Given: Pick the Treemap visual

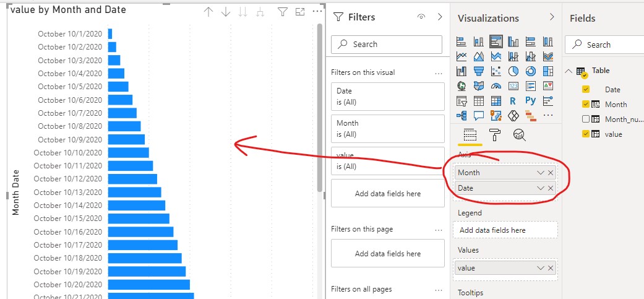Looking at the screenshot, I should (x=548, y=71).
